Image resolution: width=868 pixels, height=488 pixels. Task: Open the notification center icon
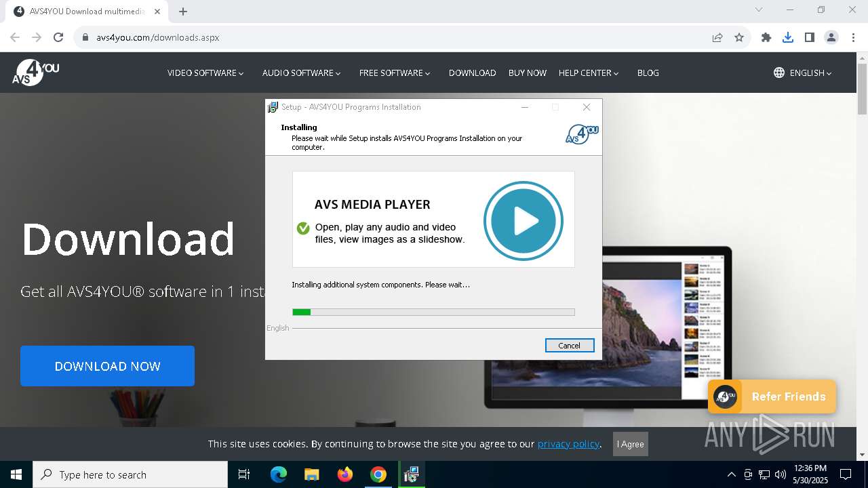pyautogui.click(x=846, y=474)
